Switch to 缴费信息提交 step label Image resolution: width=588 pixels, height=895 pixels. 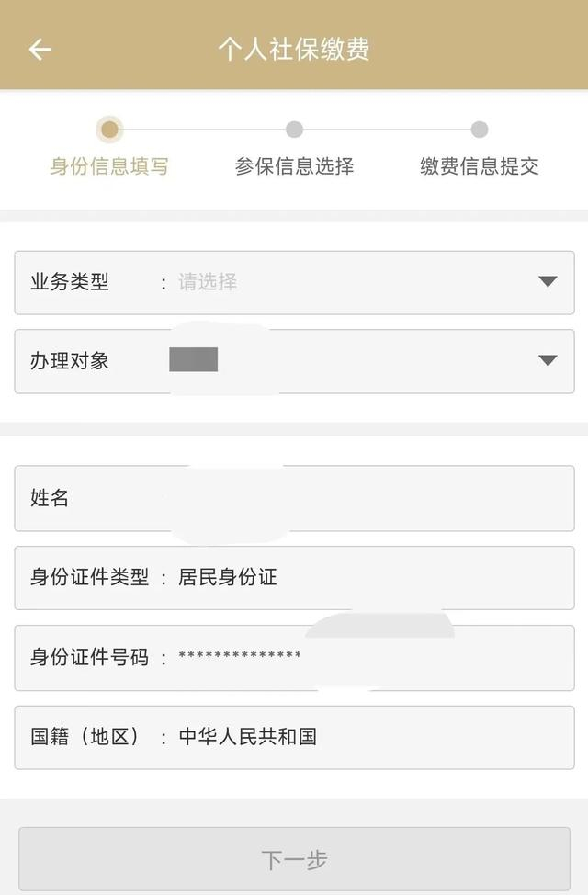(480, 166)
